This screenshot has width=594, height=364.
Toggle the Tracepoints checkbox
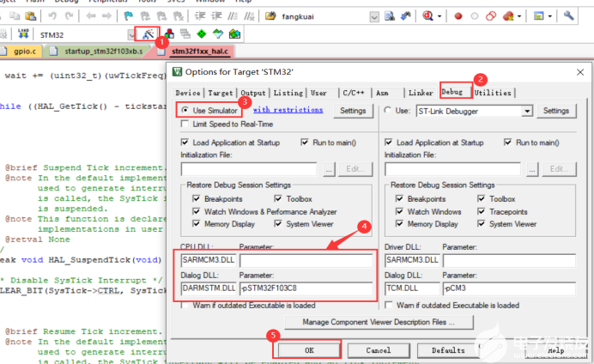pos(481,211)
